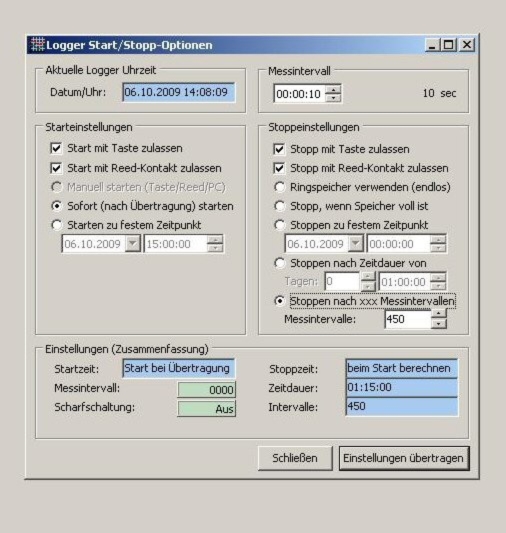506x533 pixels.
Task: Decrease the Messintervalle count of 450
Action: tap(439, 324)
